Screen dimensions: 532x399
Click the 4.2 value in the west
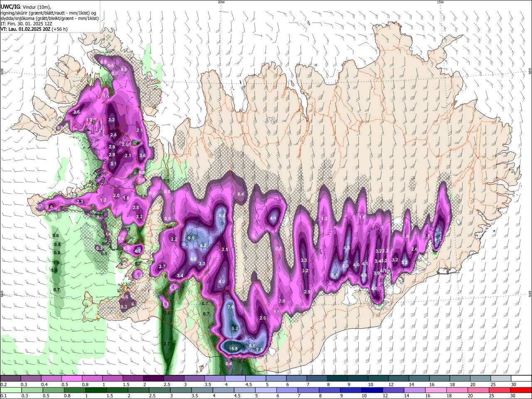point(138,251)
